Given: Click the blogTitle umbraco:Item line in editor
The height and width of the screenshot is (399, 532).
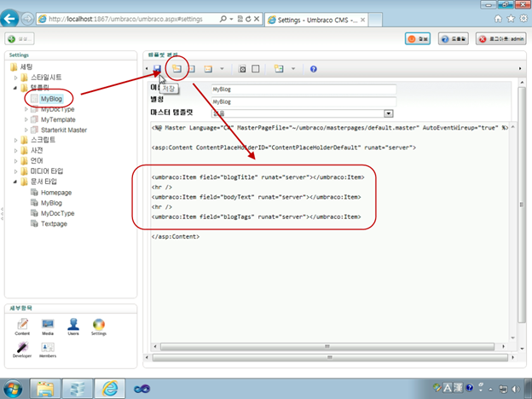Looking at the screenshot, I should pos(257,177).
